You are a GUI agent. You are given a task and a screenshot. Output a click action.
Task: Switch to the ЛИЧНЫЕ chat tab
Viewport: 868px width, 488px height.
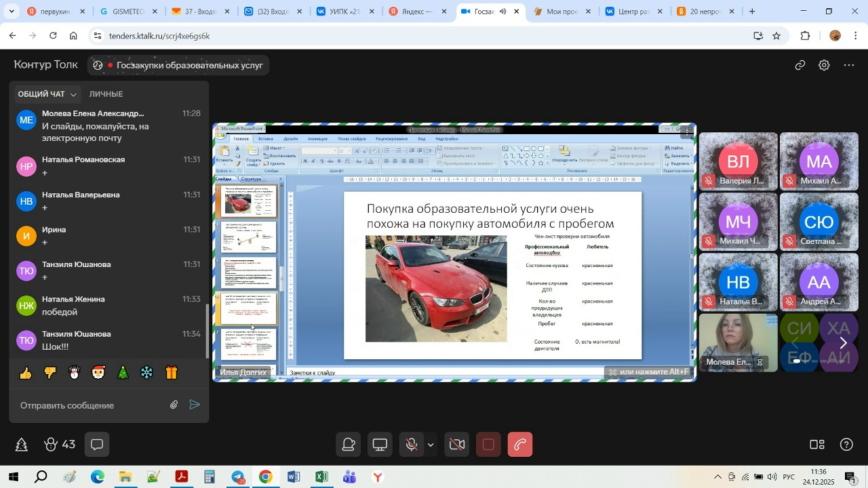[x=106, y=94]
